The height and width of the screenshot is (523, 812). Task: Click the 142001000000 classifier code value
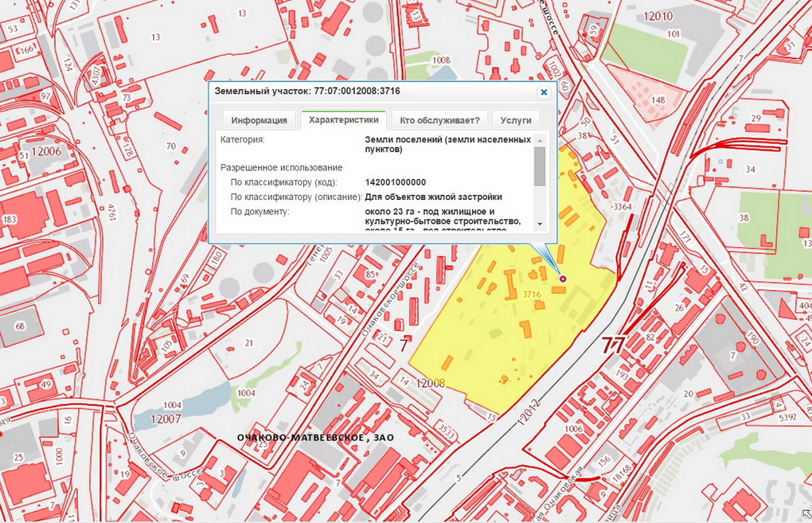point(396,182)
